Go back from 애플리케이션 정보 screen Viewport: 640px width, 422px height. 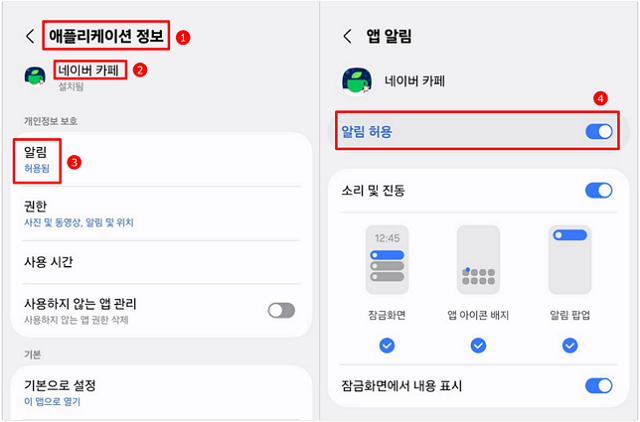tap(30, 37)
